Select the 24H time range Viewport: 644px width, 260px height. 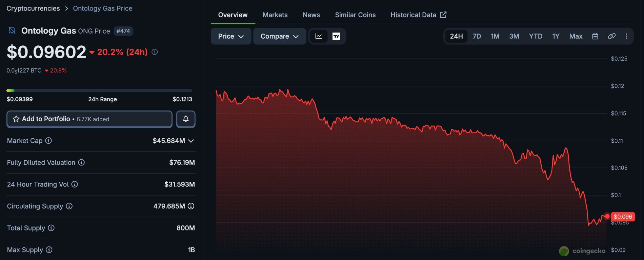coord(456,36)
